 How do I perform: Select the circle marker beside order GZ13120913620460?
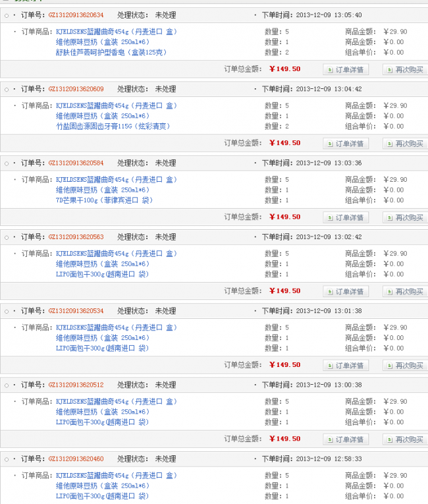click(x=7, y=459)
